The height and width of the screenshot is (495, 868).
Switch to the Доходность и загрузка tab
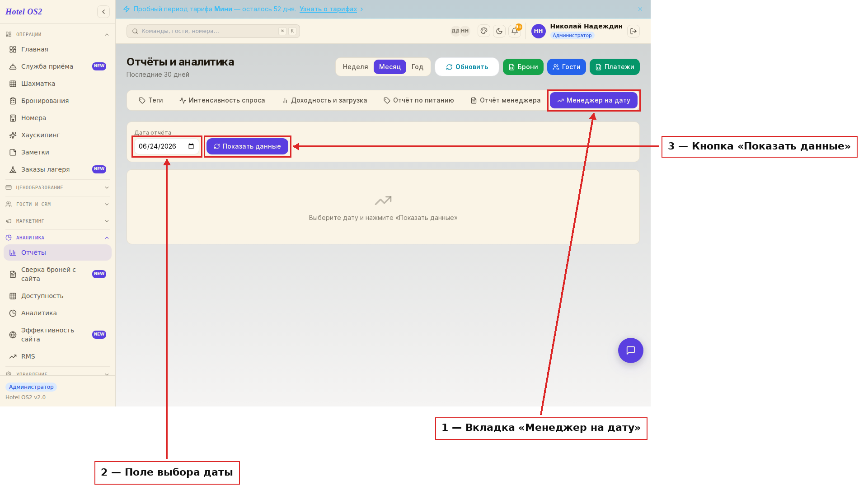pos(324,100)
